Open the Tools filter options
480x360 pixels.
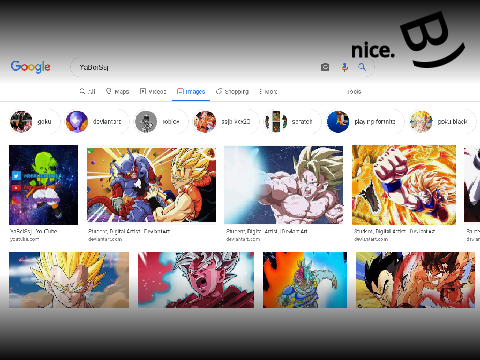(354, 91)
